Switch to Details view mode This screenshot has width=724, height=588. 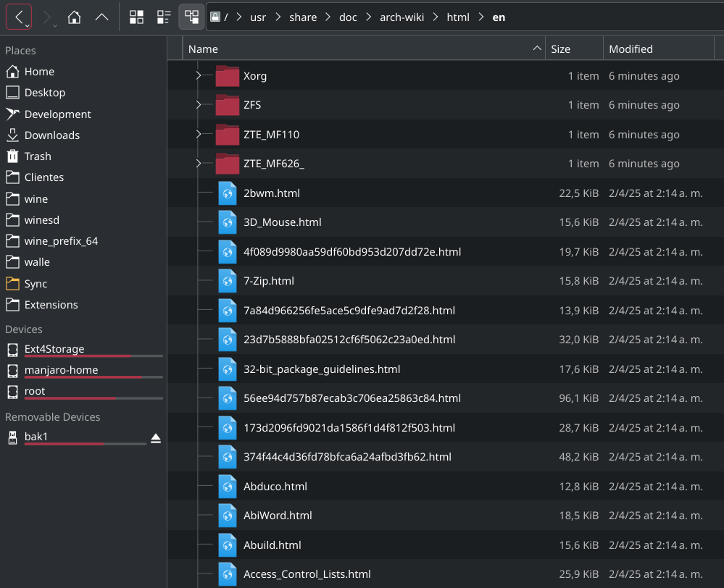191,17
